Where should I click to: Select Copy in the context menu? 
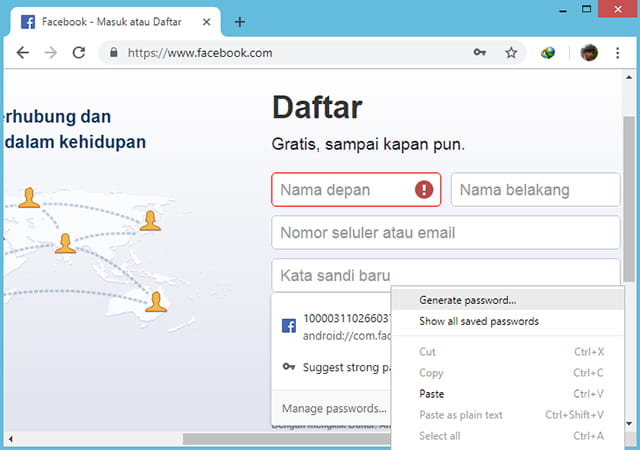coord(507,373)
